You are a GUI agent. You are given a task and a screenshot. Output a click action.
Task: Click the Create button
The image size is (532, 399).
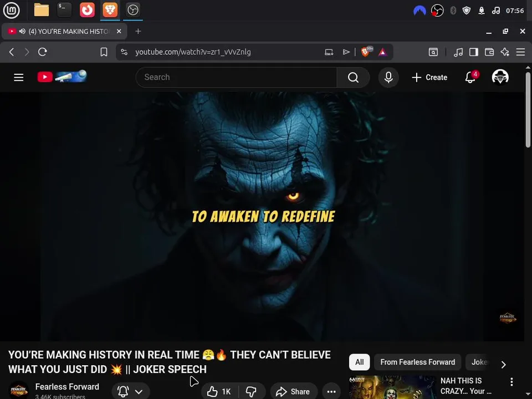click(429, 78)
